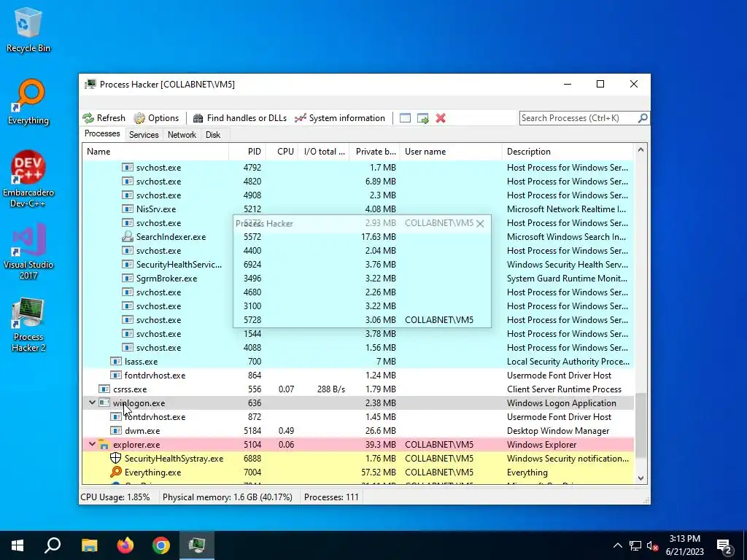This screenshot has width=747, height=560.
Task: Click the Refresh toolbar button
Action: click(104, 118)
